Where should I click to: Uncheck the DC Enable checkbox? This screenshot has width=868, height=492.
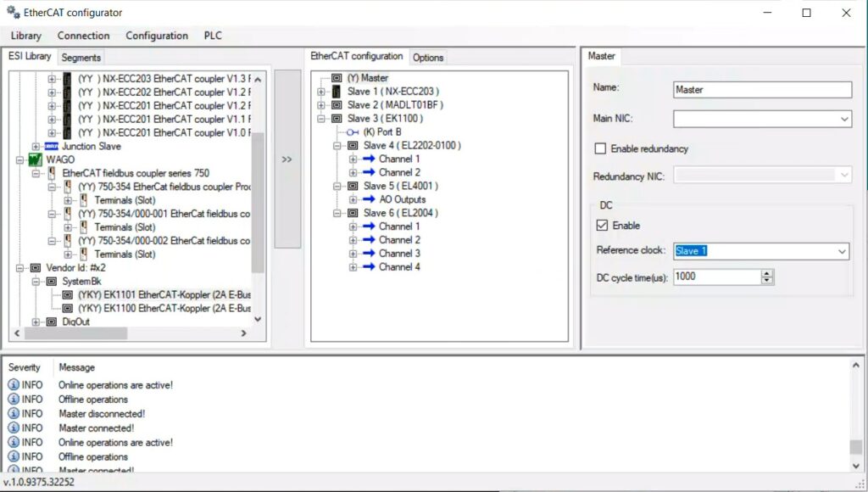pyautogui.click(x=602, y=226)
